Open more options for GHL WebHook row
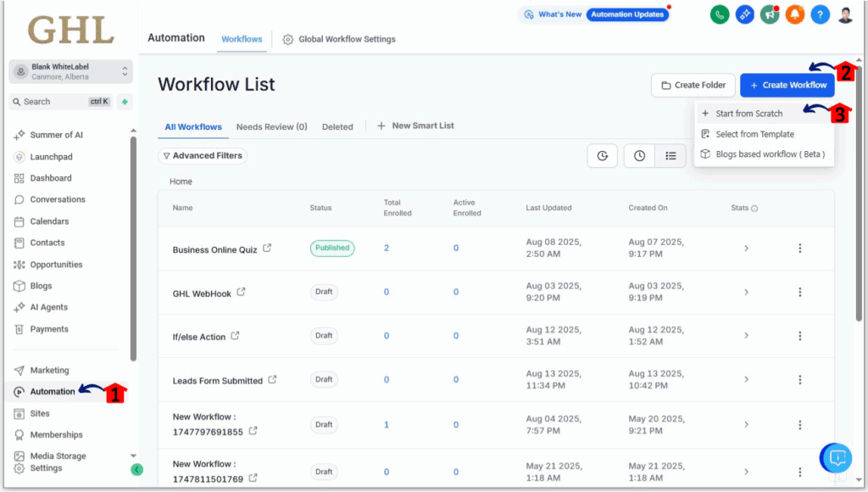This screenshot has height=492, width=868. point(800,292)
